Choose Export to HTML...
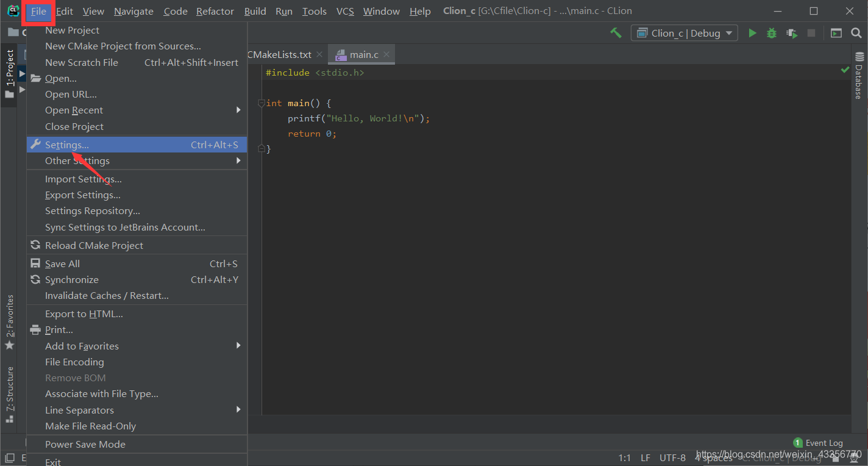 pyautogui.click(x=137, y=314)
